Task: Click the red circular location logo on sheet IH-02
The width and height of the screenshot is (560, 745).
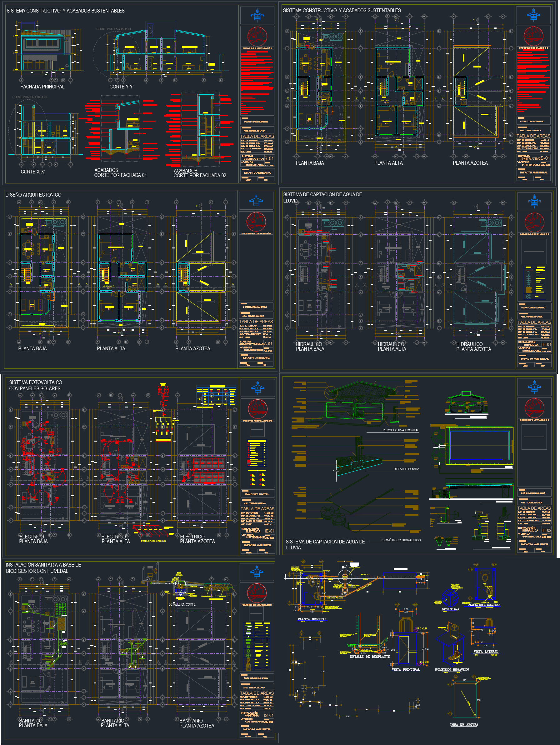Action: click(x=534, y=408)
